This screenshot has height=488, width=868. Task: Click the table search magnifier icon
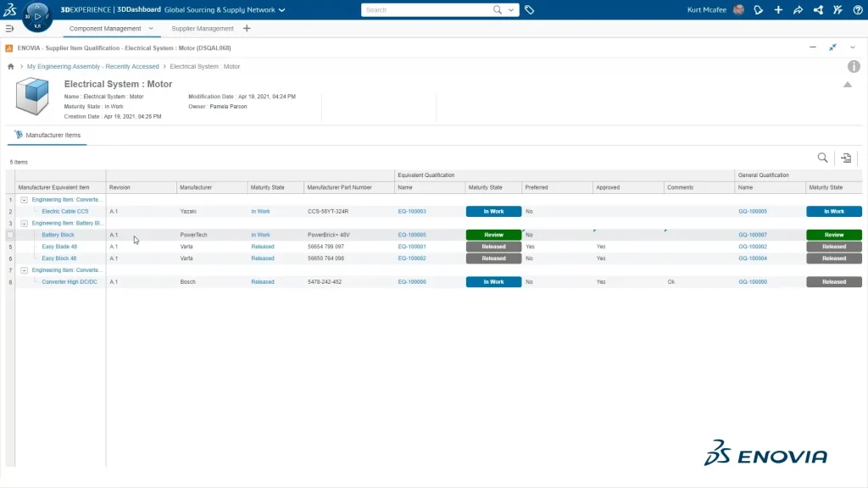[x=822, y=158]
